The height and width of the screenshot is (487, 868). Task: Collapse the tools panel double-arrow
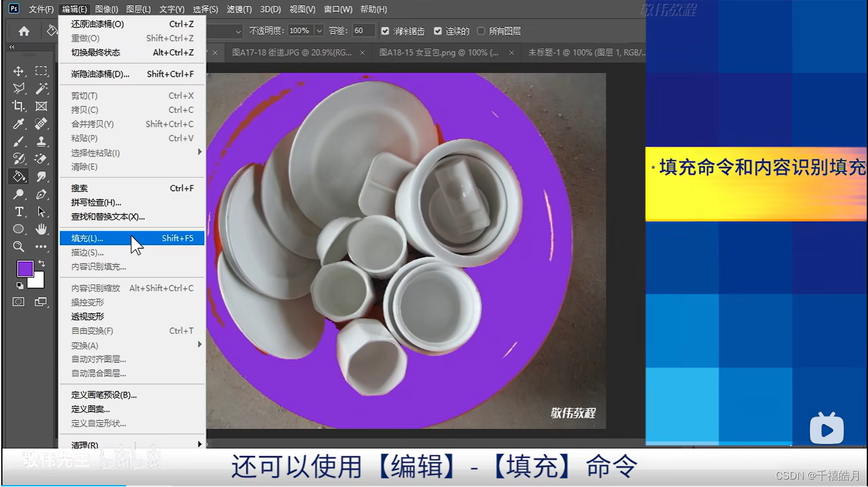tap(12, 47)
